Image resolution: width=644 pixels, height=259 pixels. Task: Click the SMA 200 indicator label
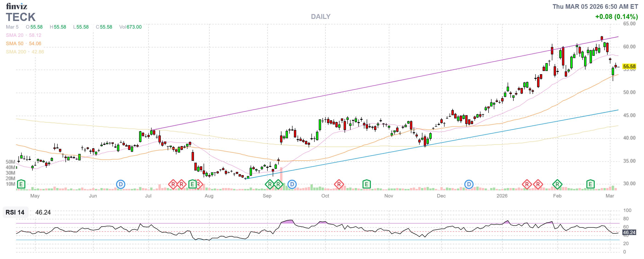(x=16, y=52)
